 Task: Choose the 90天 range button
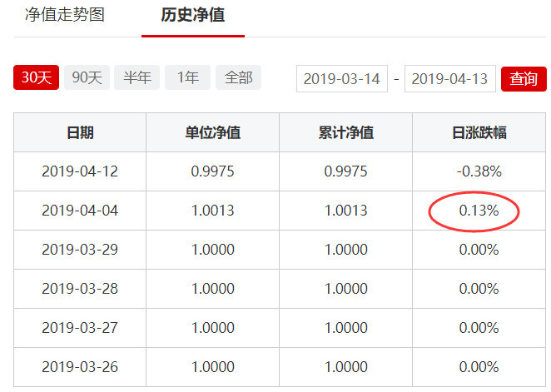tap(87, 77)
